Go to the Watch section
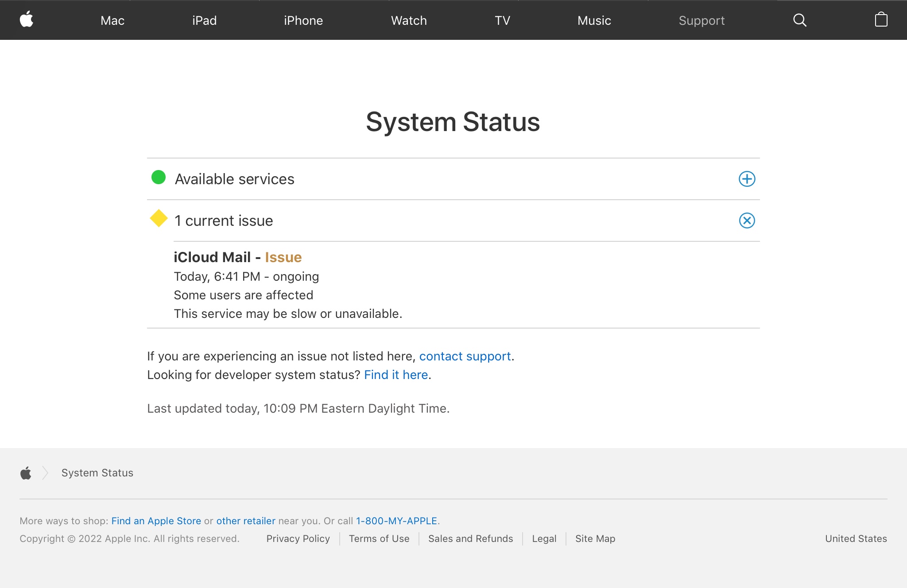Viewport: 907px width, 588px height. [x=409, y=20]
